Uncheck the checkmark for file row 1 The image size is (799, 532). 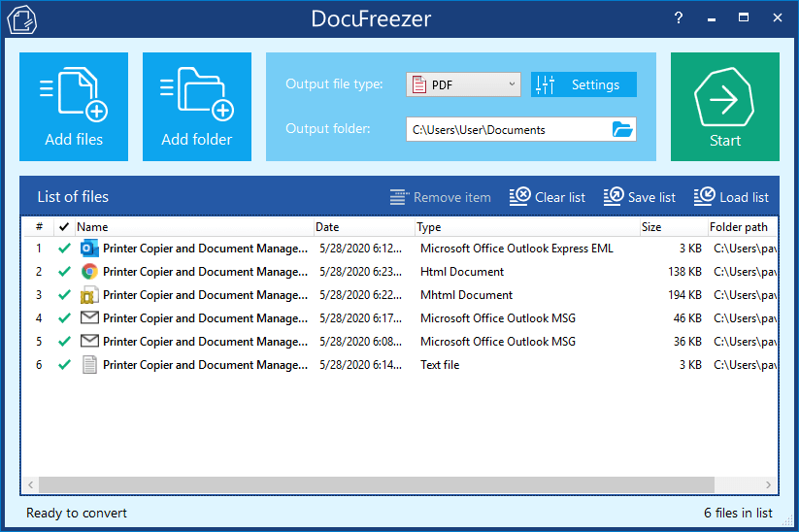tap(64, 249)
